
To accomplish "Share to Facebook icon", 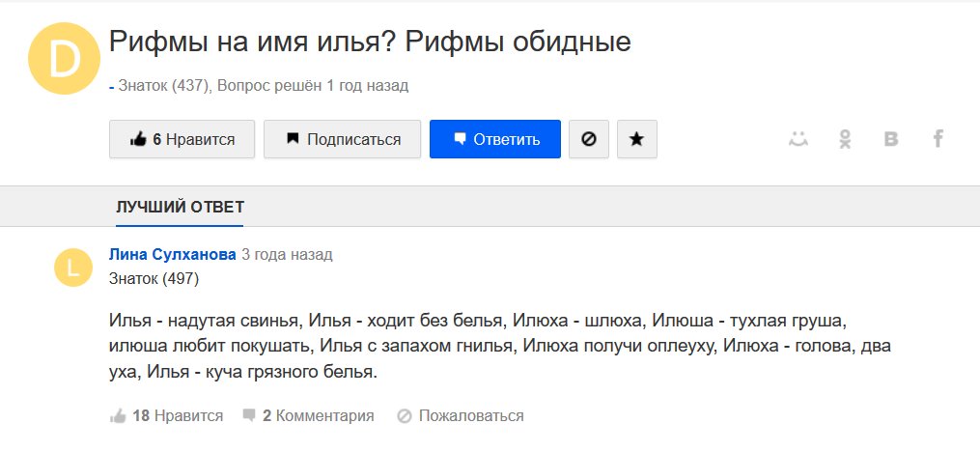I will [x=938, y=139].
